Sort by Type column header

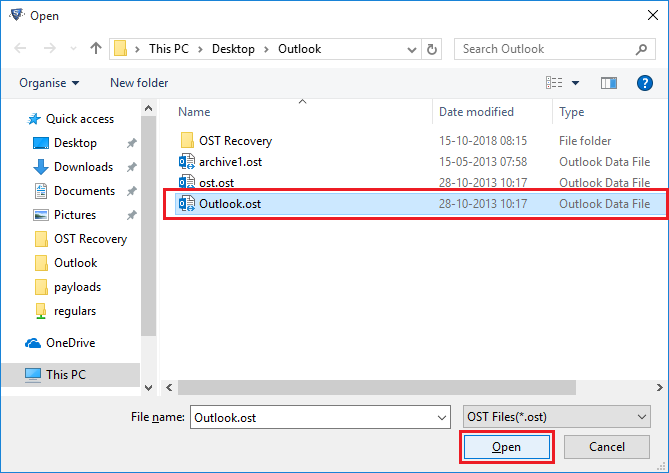point(571,112)
